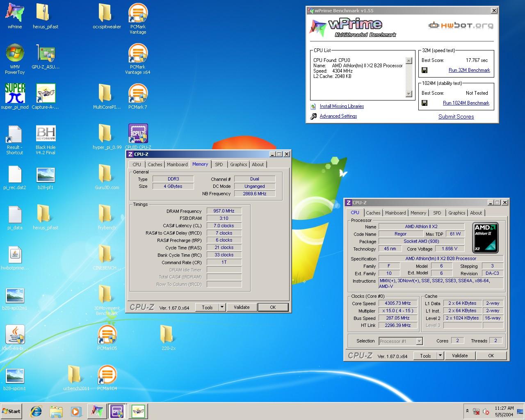Launch Black Hole V4.2 Final benchmark
Image resolution: width=525 pixels, height=420 pixels.
[x=45, y=139]
